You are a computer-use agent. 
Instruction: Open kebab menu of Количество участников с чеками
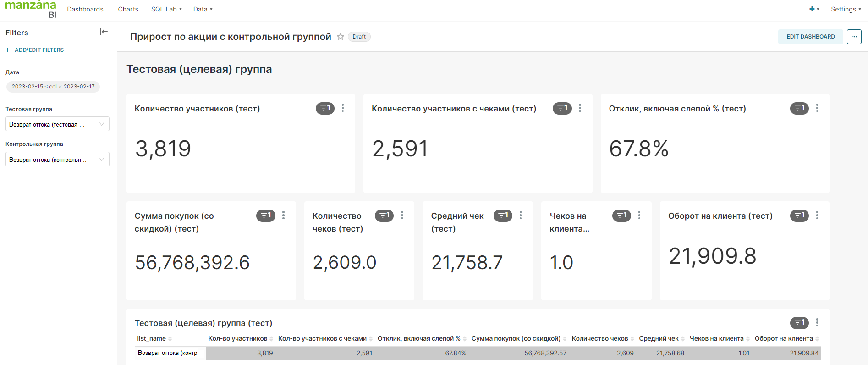click(580, 108)
